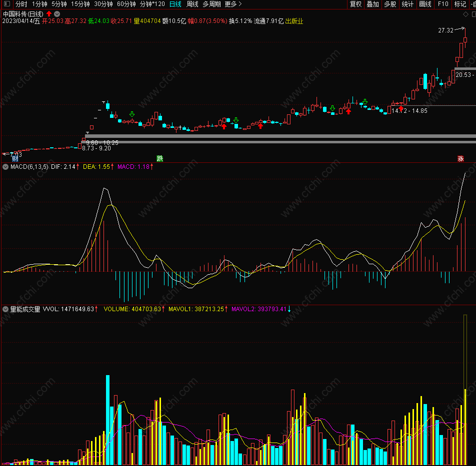Open the MACD indicator dropdown circle
This screenshot has height=466, width=476.
[x=5, y=167]
